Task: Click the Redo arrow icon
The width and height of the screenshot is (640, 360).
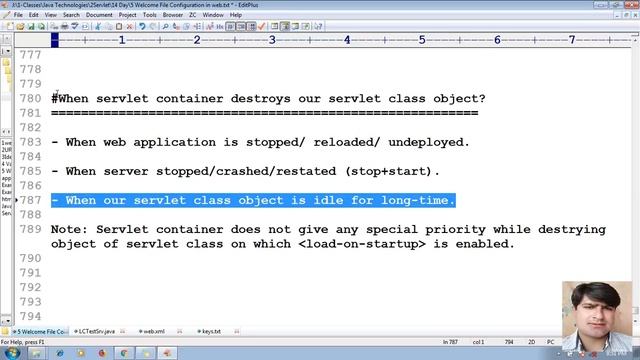Action: 153,27
